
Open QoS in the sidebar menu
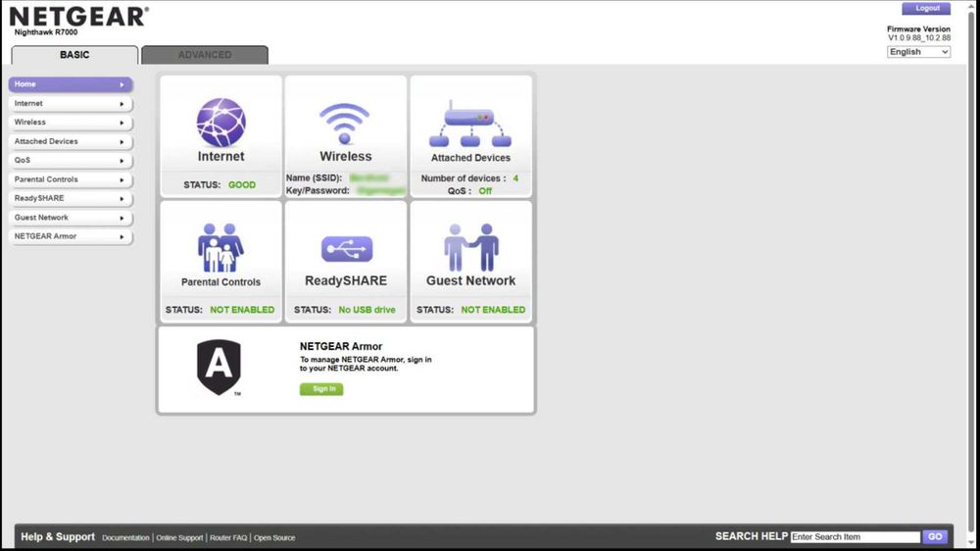[71, 160]
